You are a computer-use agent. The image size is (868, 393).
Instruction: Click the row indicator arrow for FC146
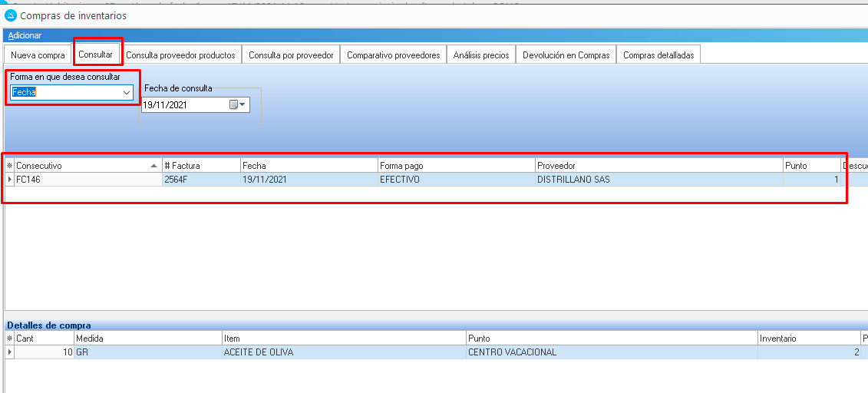point(10,180)
